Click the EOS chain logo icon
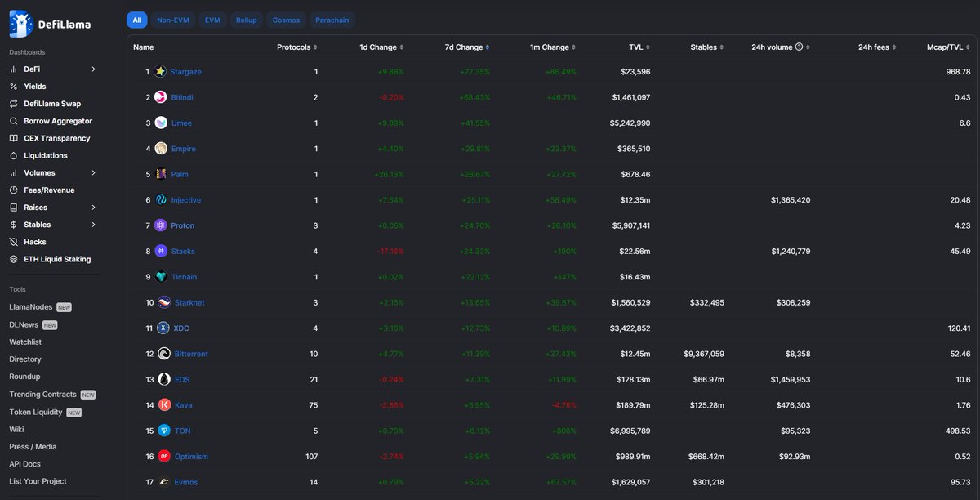The image size is (980, 500). pos(163,379)
